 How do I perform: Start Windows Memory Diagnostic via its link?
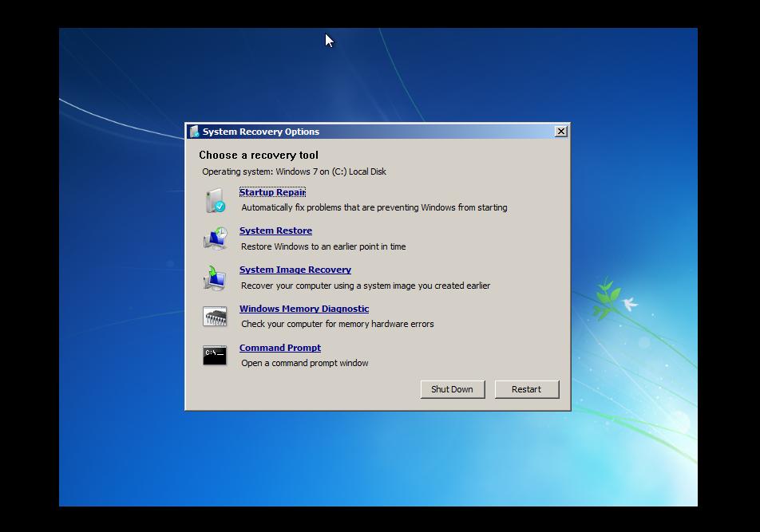303,309
